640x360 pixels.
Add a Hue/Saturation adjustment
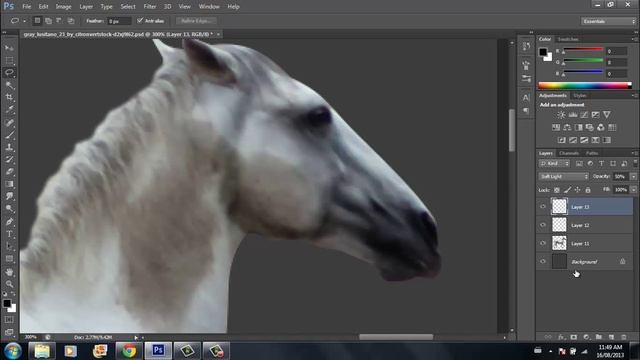[x=556, y=127]
